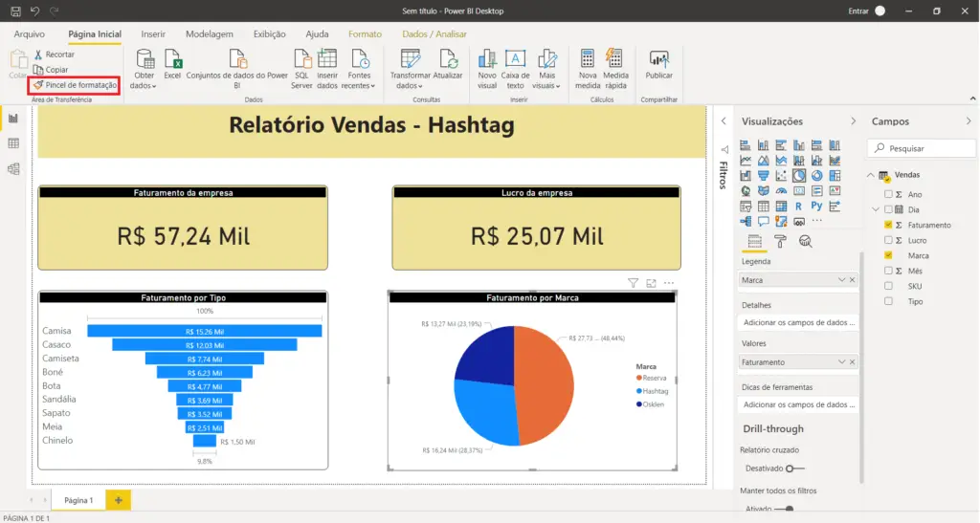The width and height of the screenshot is (980, 523).
Task: Switch to the Formato ribbon tab
Action: [365, 34]
